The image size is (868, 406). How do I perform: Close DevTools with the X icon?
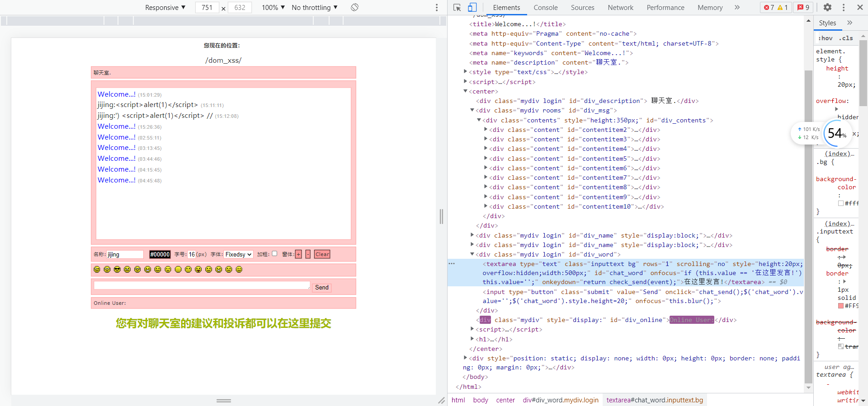point(860,7)
